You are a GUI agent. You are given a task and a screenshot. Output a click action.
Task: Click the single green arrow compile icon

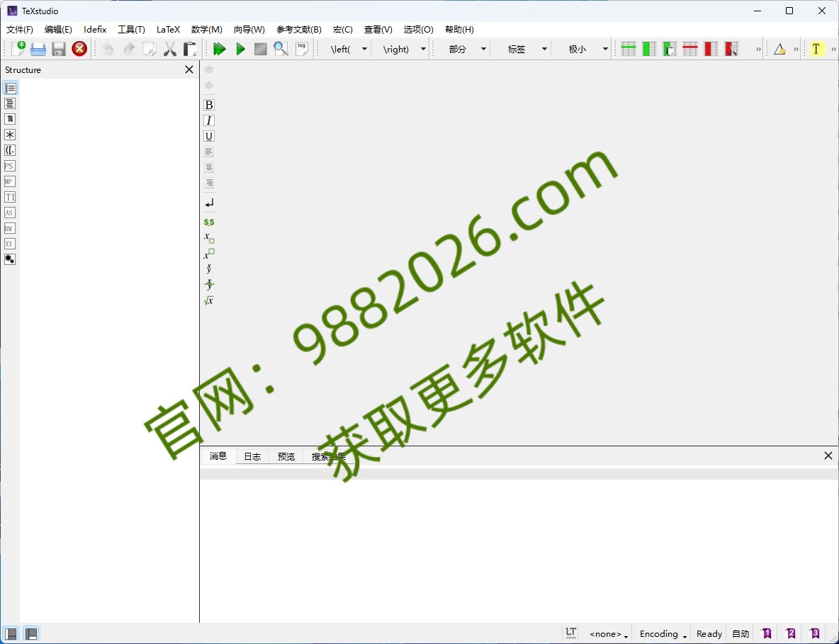tap(240, 49)
